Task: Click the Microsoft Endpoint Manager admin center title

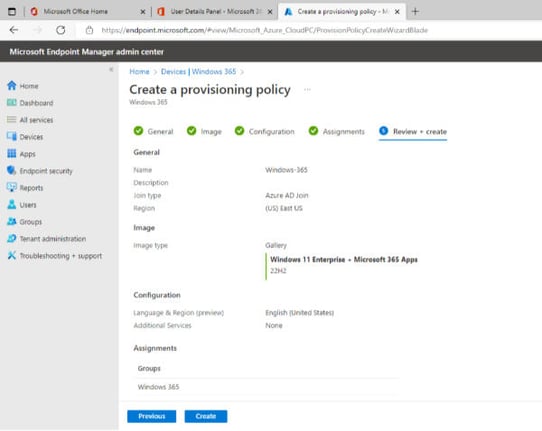Action: click(x=86, y=52)
